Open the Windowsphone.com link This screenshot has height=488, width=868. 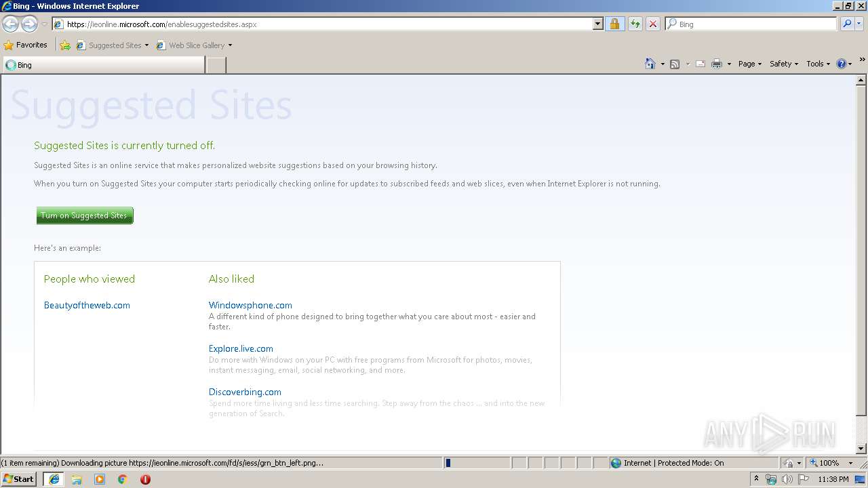point(250,305)
